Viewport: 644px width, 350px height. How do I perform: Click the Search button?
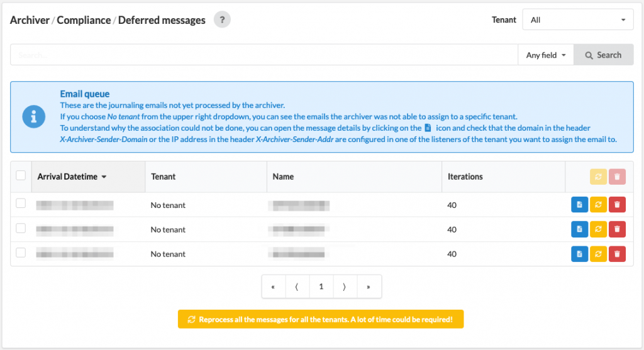pyautogui.click(x=603, y=55)
